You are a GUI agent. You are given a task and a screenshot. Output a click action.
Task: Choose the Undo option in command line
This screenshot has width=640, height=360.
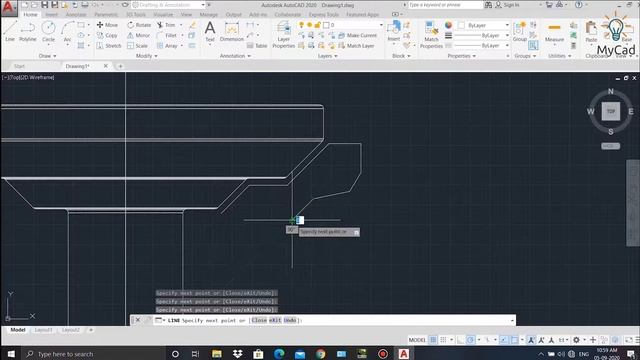pyautogui.click(x=289, y=320)
